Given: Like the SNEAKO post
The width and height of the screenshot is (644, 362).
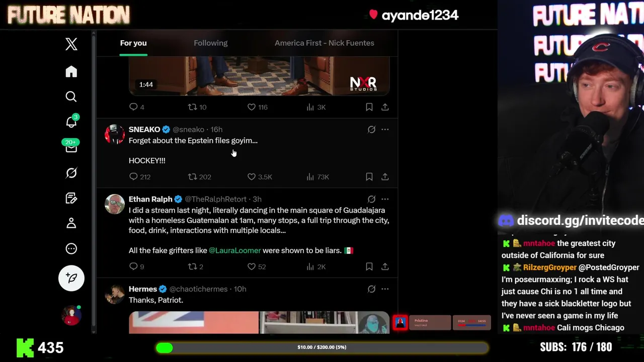Looking at the screenshot, I should [x=252, y=176].
